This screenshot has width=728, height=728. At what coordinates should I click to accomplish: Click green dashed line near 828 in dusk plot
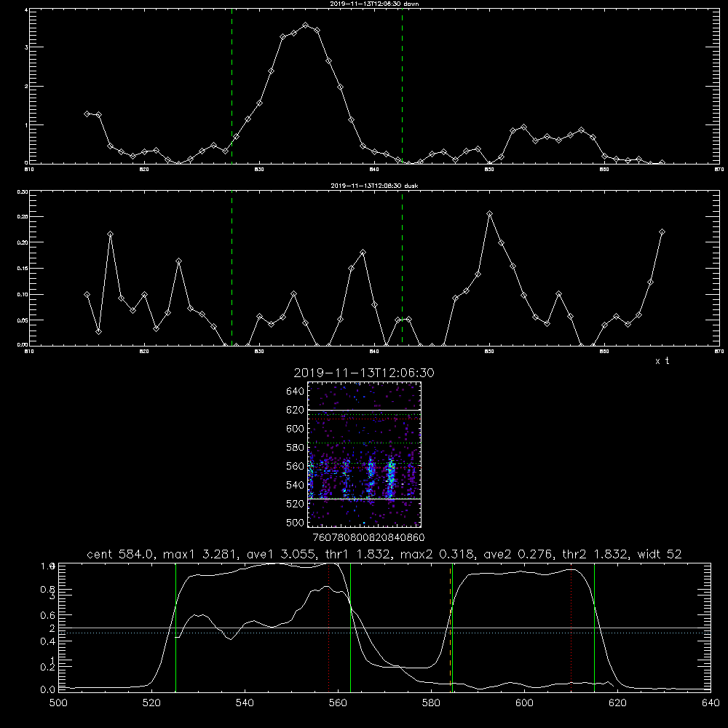[232, 268]
